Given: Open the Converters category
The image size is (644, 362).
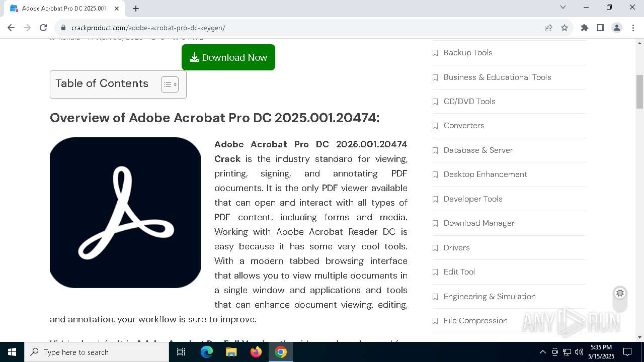Looking at the screenshot, I should (464, 125).
